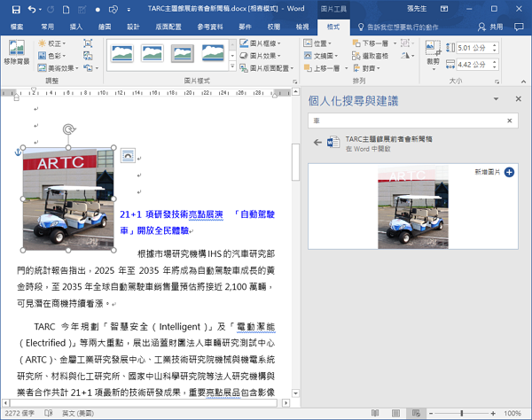Image resolution: width=532 pixels, height=420 pixels.
Task: Create a new blank document from the toolbar
Action: 66,10
